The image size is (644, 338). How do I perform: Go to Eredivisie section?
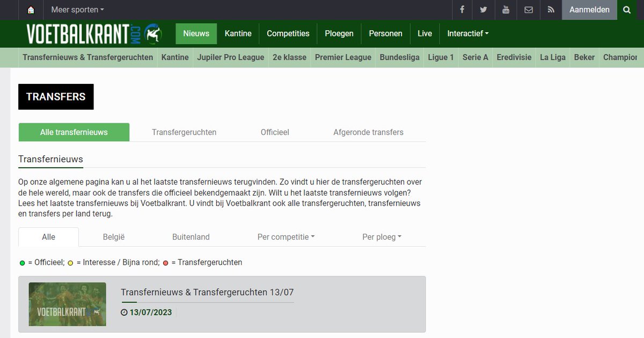(x=514, y=57)
